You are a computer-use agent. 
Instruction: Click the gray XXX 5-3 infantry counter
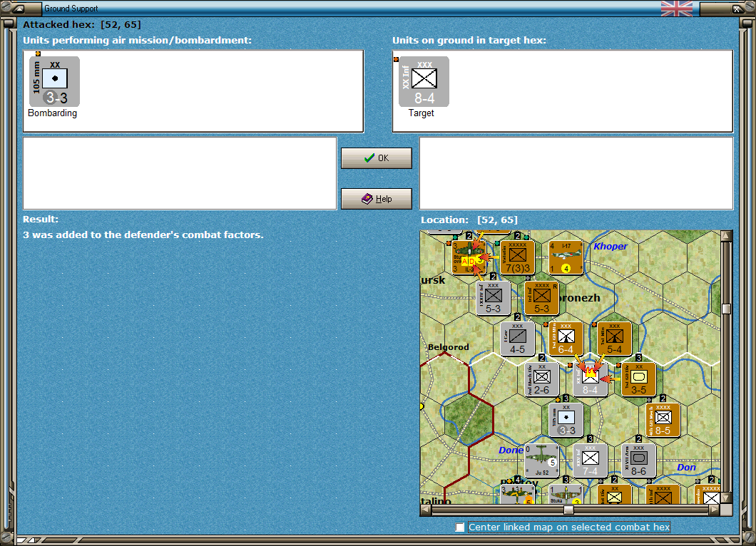[493, 298]
